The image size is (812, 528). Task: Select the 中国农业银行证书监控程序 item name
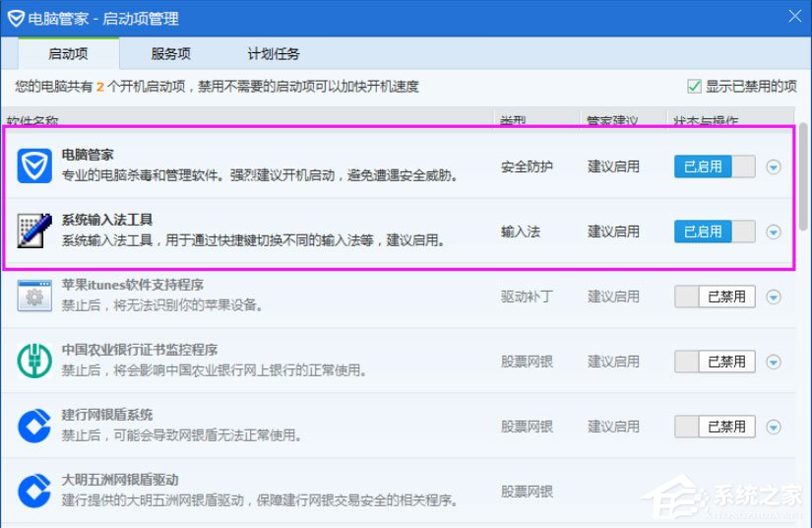[140, 350]
